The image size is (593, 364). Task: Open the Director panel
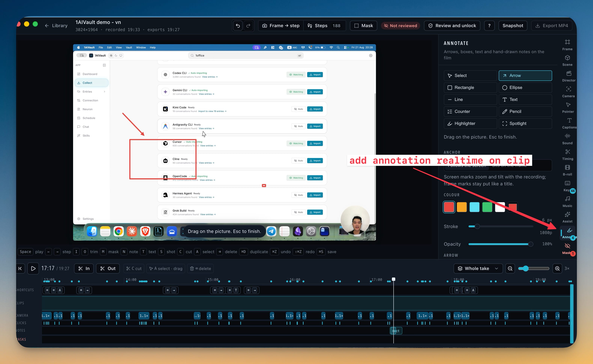pos(568,76)
